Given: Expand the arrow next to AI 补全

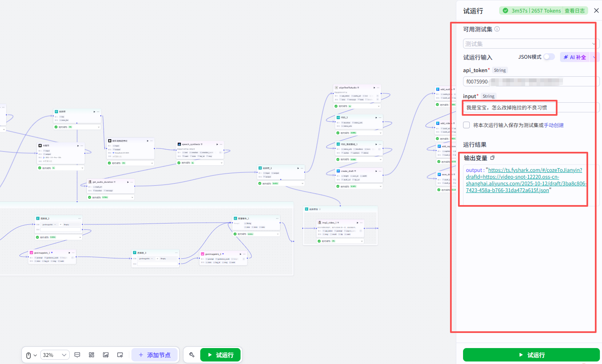Looking at the screenshot, I should click(595, 57).
